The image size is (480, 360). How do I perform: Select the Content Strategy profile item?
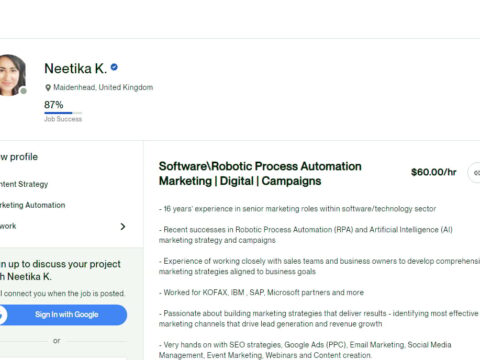click(24, 184)
